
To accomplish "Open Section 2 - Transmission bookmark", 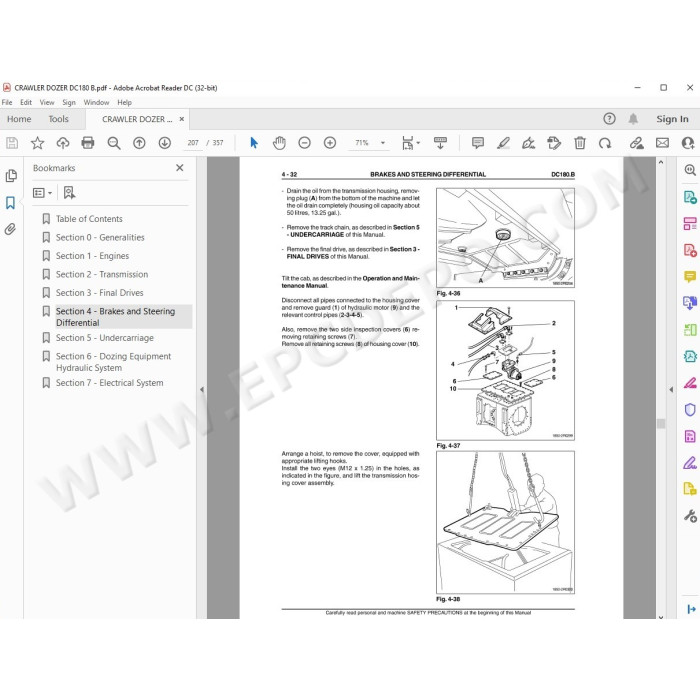I will coord(102,275).
